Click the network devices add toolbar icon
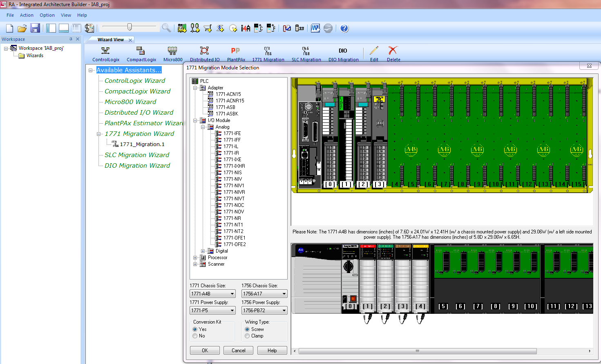601x364 pixels. coord(195,28)
